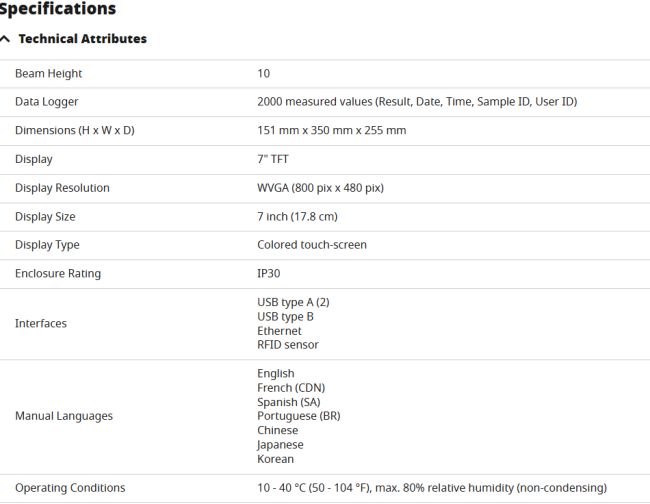Click the Interfaces row label

click(41, 324)
